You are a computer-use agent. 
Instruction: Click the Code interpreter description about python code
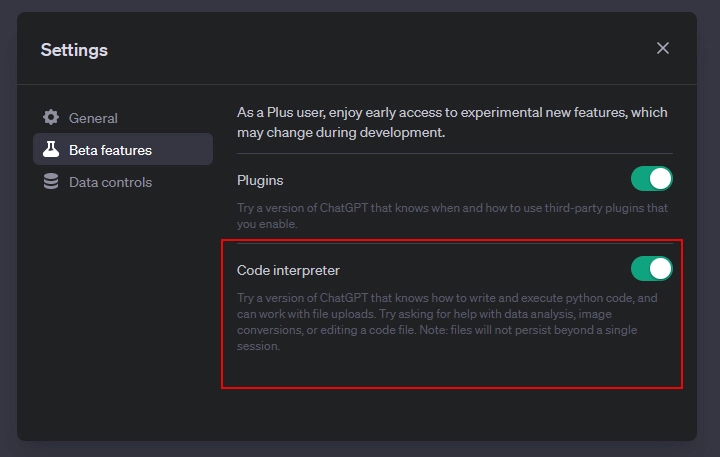coord(447,322)
